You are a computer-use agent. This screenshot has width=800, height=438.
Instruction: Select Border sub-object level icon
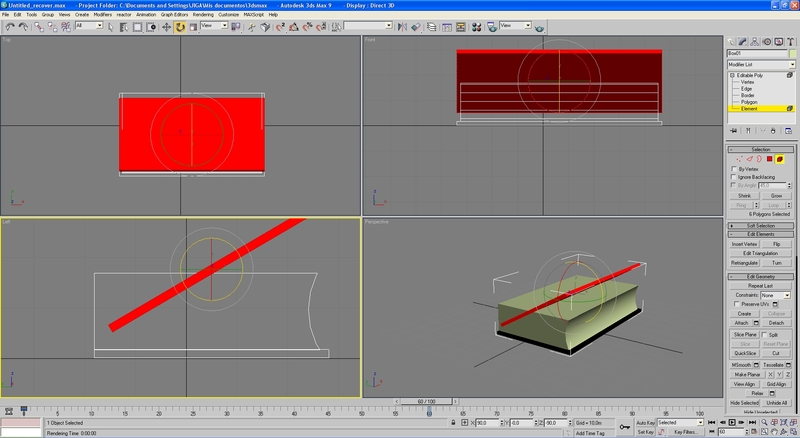[759, 159]
